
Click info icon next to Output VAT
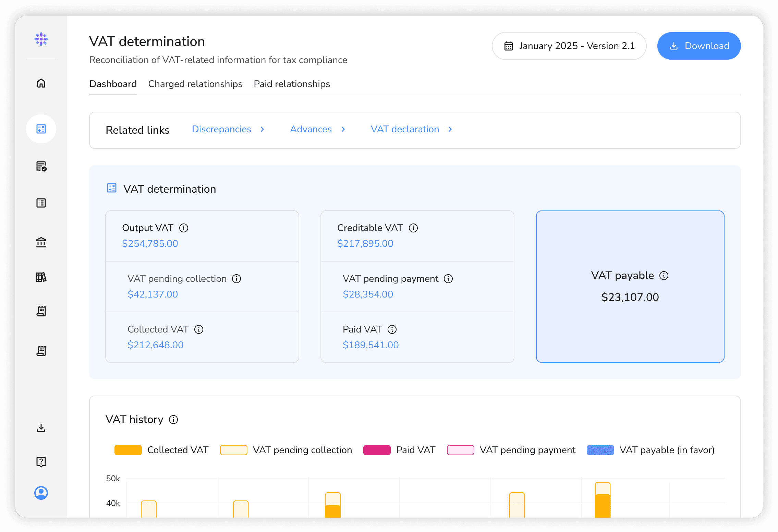click(184, 228)
